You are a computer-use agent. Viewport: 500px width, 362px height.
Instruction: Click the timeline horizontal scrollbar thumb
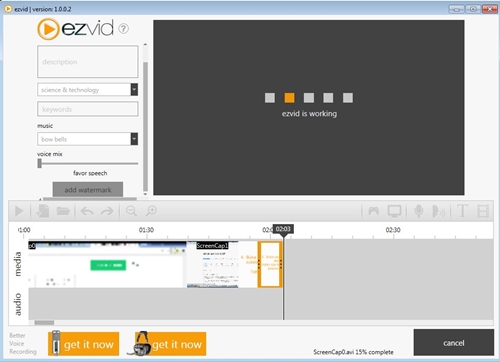tap(44, 323)
